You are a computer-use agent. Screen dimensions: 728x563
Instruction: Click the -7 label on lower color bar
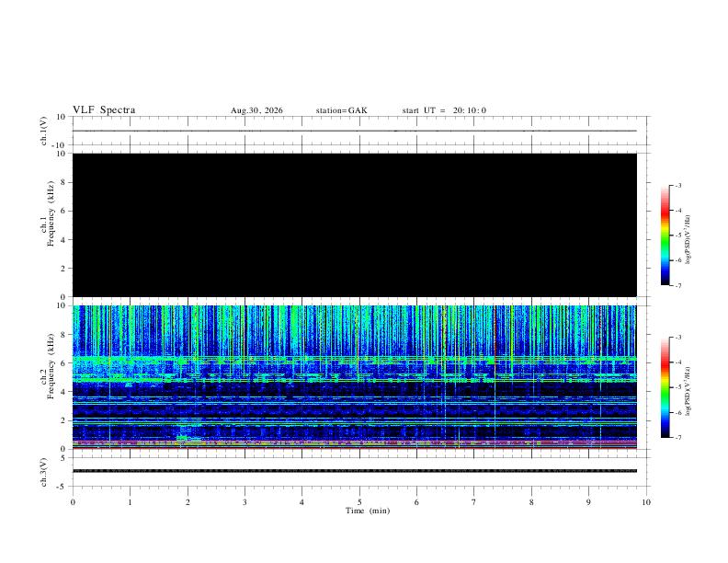point(678,438)
